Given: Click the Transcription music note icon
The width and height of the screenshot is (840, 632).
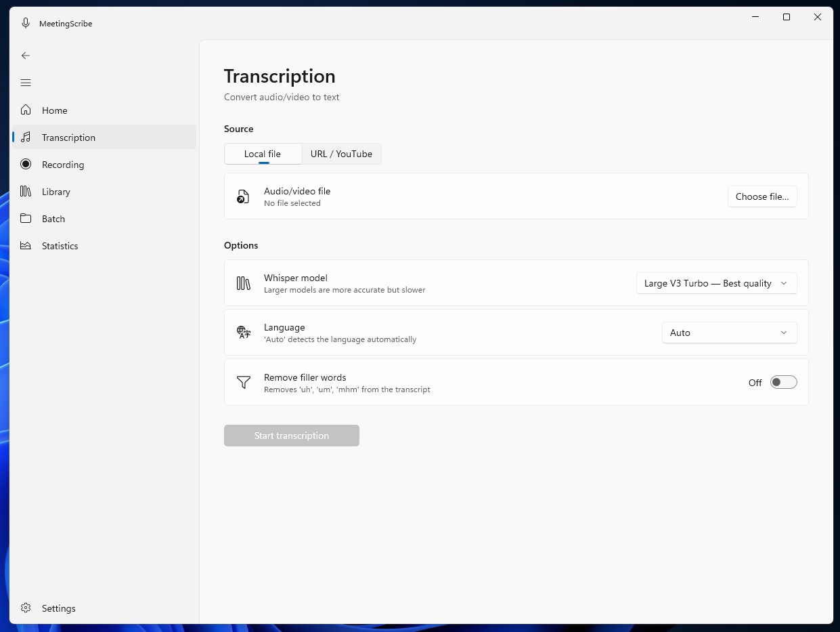Looking at the screenshot, I should coord(25,137).
